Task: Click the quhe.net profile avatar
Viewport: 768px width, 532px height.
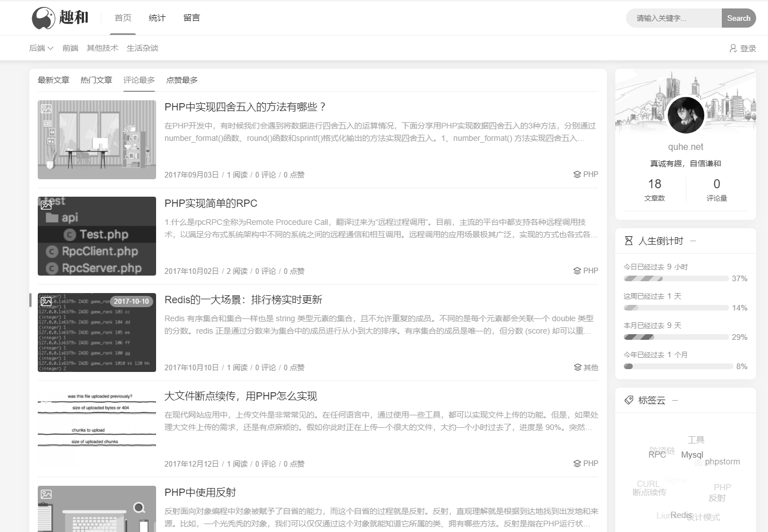Action: click(x=686, y=115)
